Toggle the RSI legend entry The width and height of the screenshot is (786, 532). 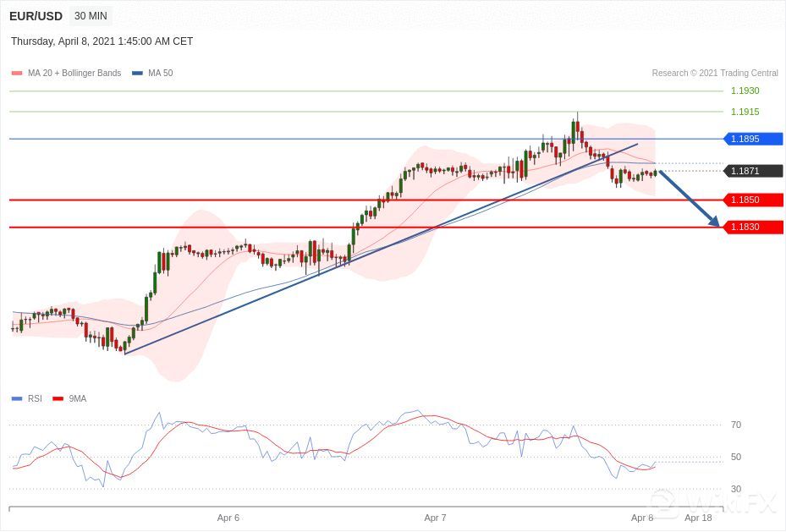click(27, 398)
